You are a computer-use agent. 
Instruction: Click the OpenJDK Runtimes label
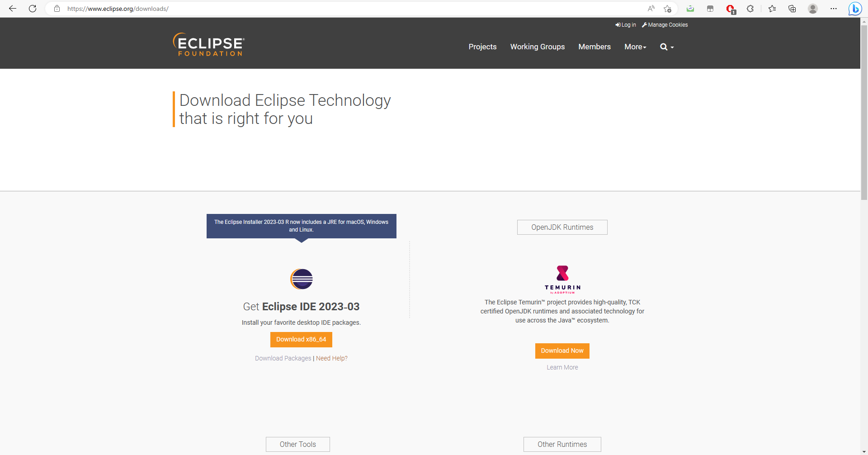[x=562, y=227]
